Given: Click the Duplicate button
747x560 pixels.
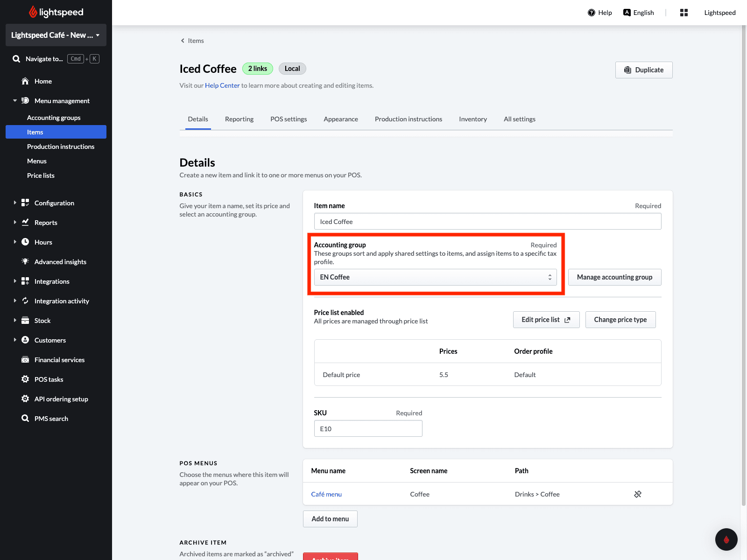Looking at the screenshot, I should point(644,70).
